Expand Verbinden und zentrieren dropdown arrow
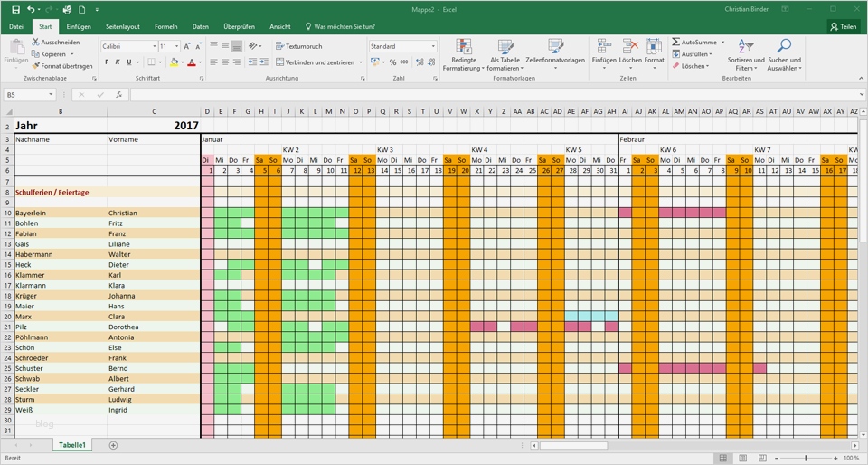The image size is (868, 465). tap(361, 62)
